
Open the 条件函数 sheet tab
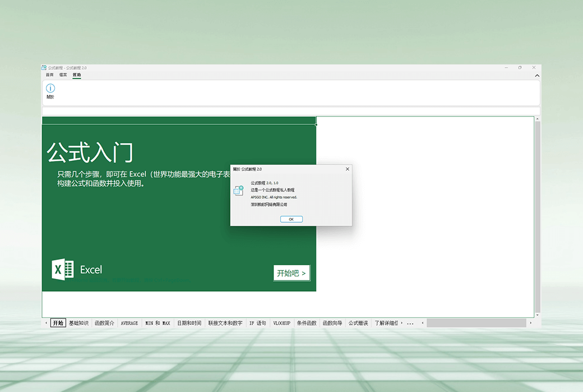click(307, 323)
